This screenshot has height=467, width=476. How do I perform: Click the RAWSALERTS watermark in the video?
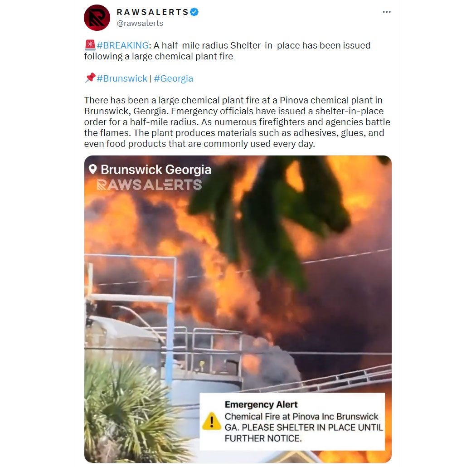[x=149, y=185]
